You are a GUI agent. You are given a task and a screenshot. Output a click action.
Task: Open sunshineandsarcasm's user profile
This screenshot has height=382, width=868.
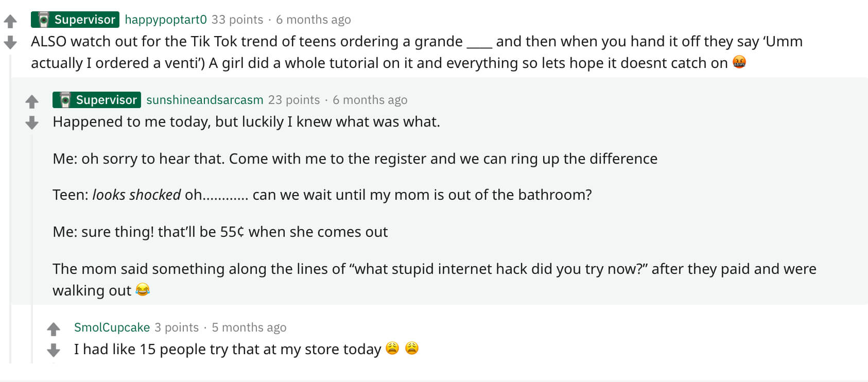point(205,100)
